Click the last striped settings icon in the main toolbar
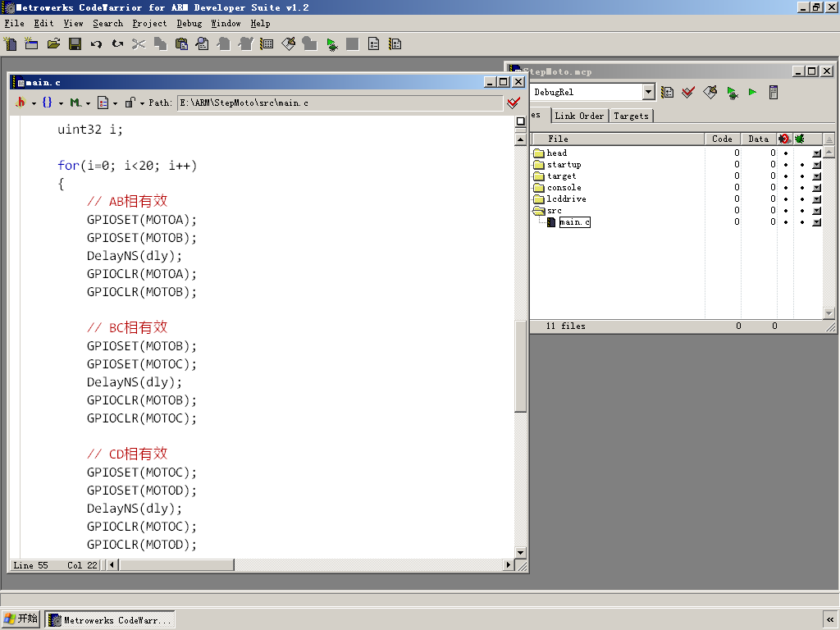 tap(395, 44)
